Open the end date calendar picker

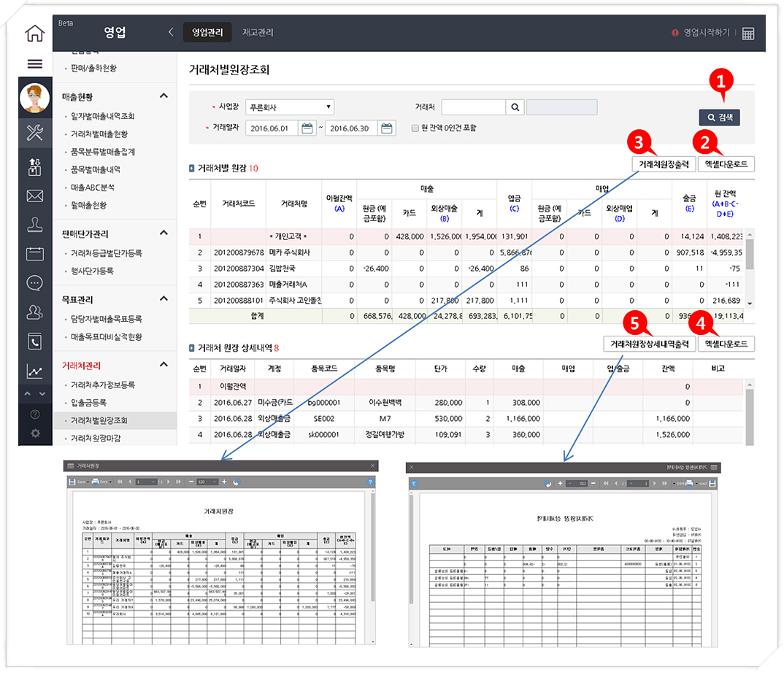(386, 128)
